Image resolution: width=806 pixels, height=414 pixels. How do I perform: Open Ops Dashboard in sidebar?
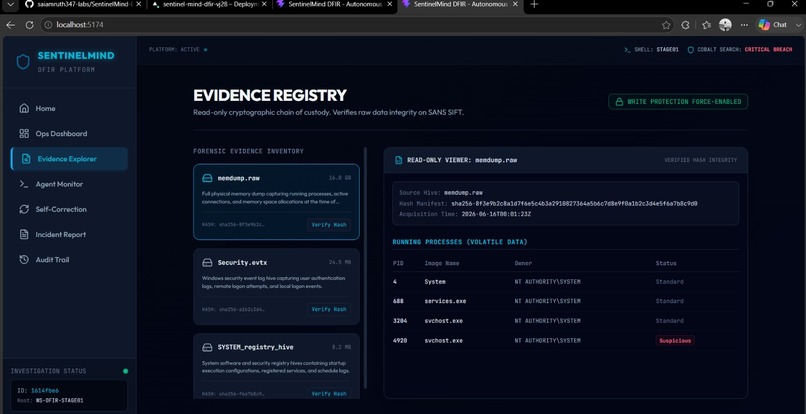[x=69, y=133]
